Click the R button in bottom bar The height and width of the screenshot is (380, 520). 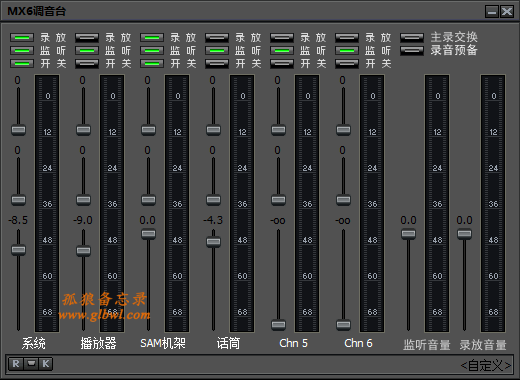(16, 364)
